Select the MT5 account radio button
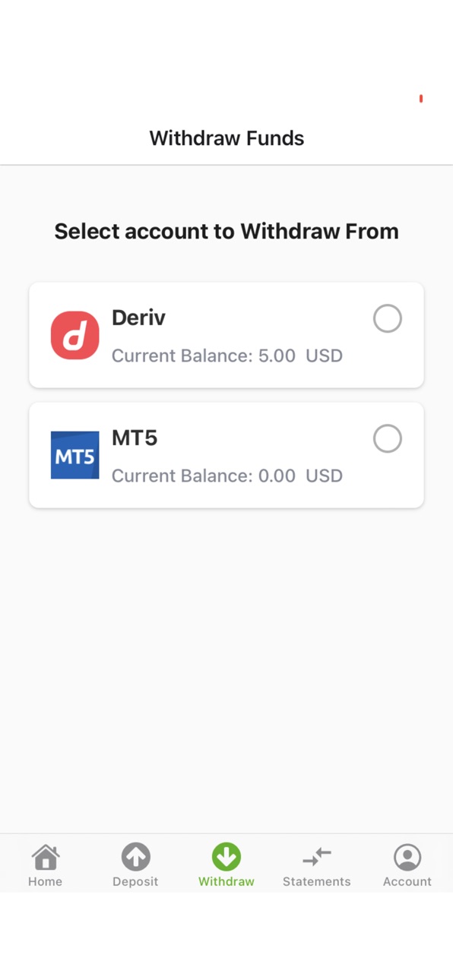Screen dimensions: 453x980 388,438
